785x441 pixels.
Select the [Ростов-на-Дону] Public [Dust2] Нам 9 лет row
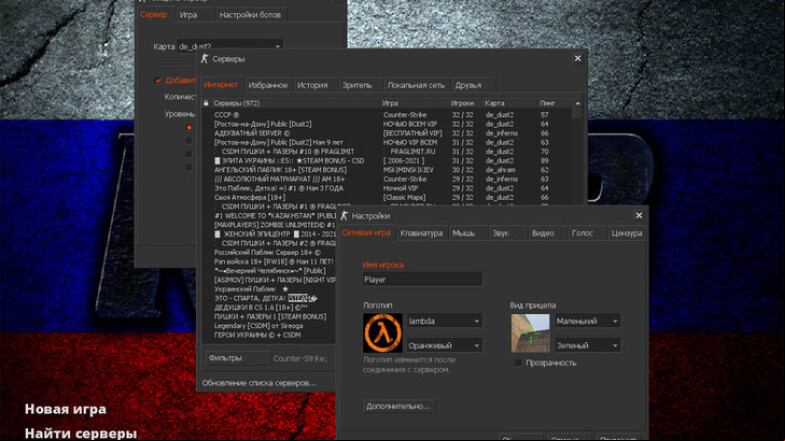(x=386, y=142)
